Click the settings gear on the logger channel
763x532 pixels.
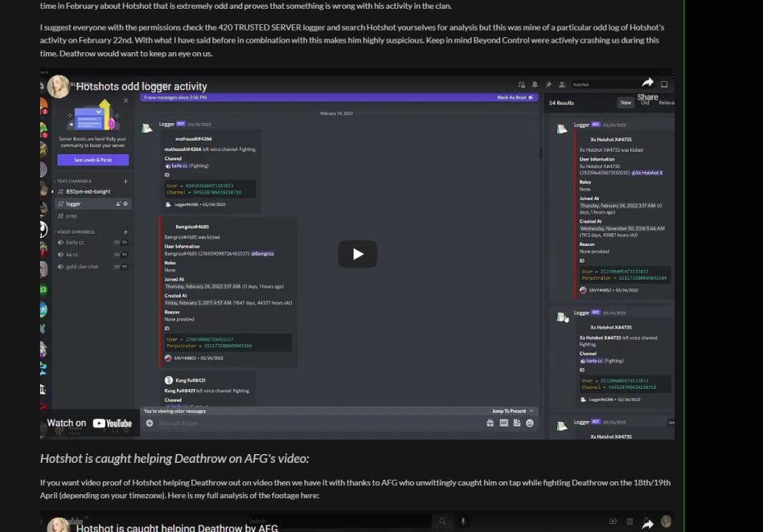[x=125, y=204]
